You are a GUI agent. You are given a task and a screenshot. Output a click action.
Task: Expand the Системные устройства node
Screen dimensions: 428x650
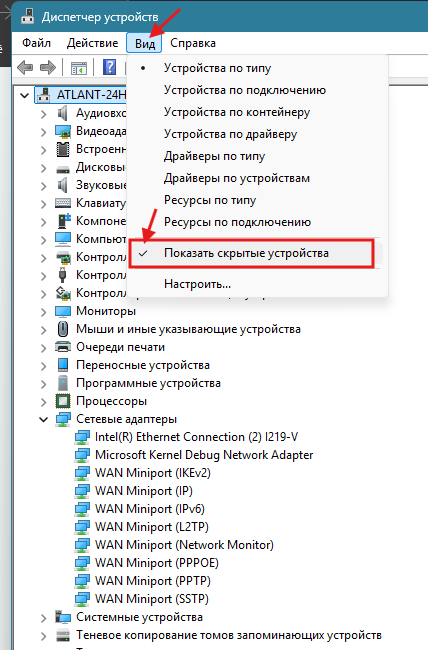44,618
